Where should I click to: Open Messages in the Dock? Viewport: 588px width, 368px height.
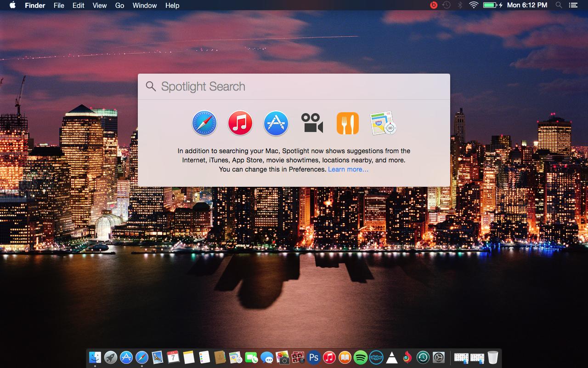coord(267,357)
